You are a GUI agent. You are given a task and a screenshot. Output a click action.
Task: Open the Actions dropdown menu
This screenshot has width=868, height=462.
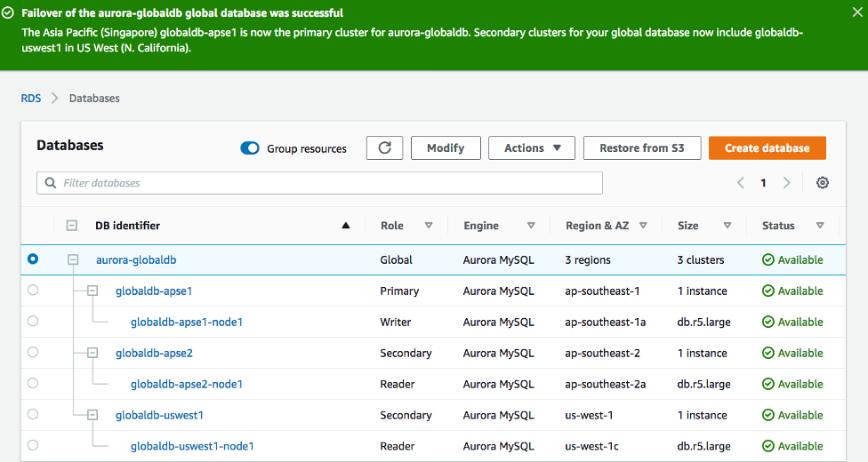pos(532,148)
